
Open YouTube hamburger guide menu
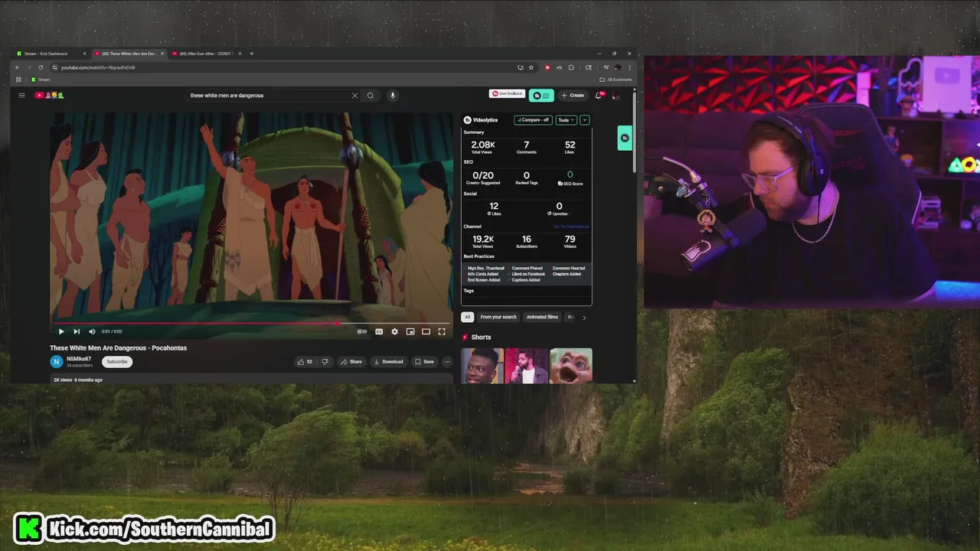click(21, 95)
